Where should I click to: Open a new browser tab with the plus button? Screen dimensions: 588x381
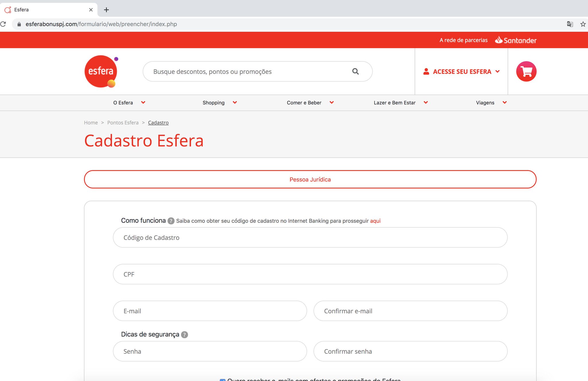click(x=106, y=10)
